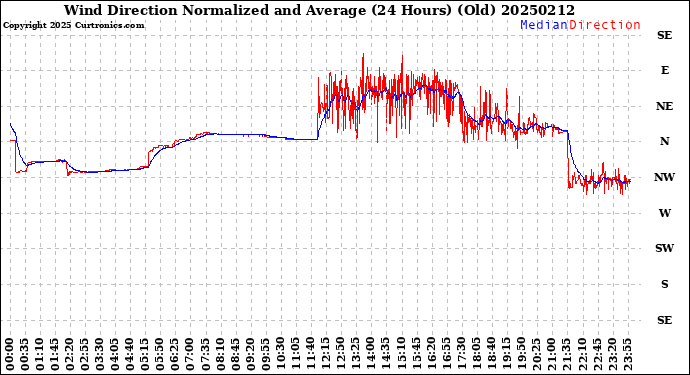Click the 19:50 time axis label
The height and width of the screenshot is (375, 690).
521,355
